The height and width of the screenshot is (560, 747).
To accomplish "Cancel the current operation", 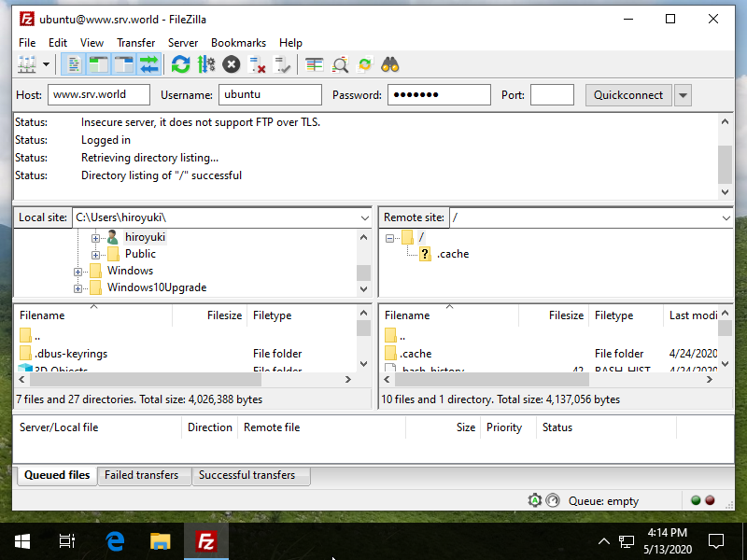I will [x=231, y=64].
